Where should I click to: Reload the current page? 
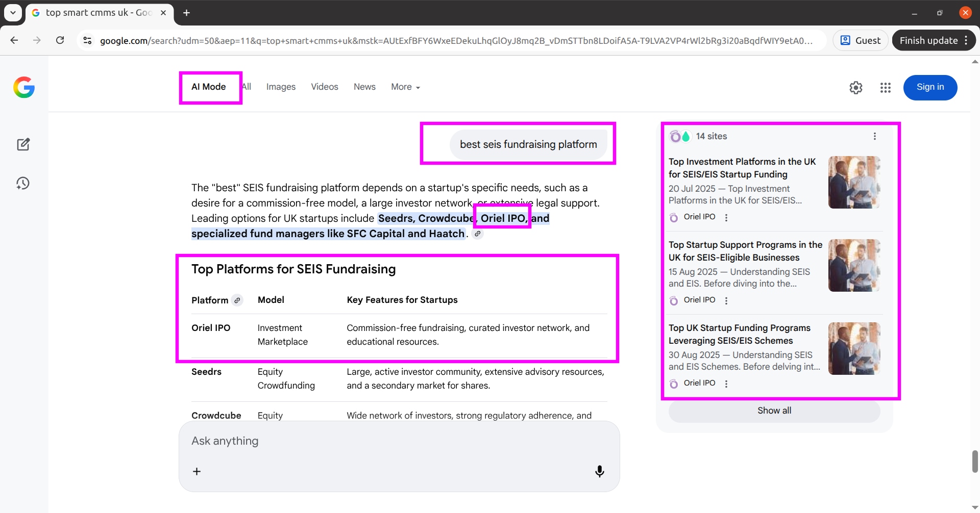coord(60,40)
